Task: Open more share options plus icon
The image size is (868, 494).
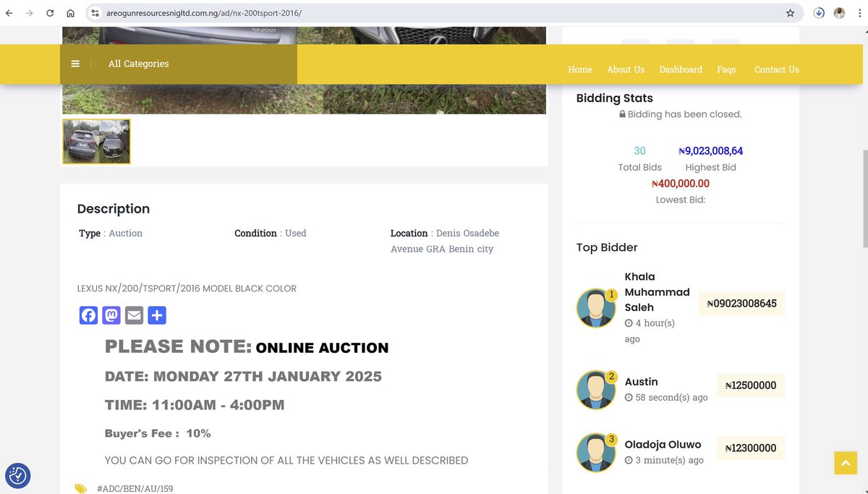Action: point(157,315)
